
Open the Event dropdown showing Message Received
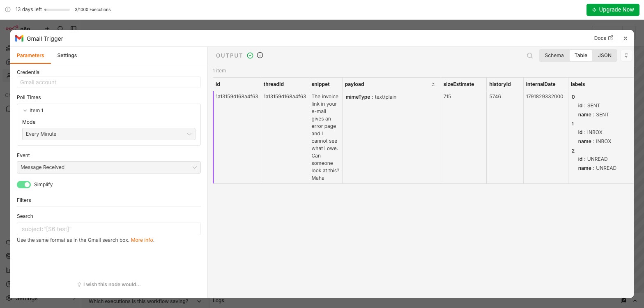109,167
